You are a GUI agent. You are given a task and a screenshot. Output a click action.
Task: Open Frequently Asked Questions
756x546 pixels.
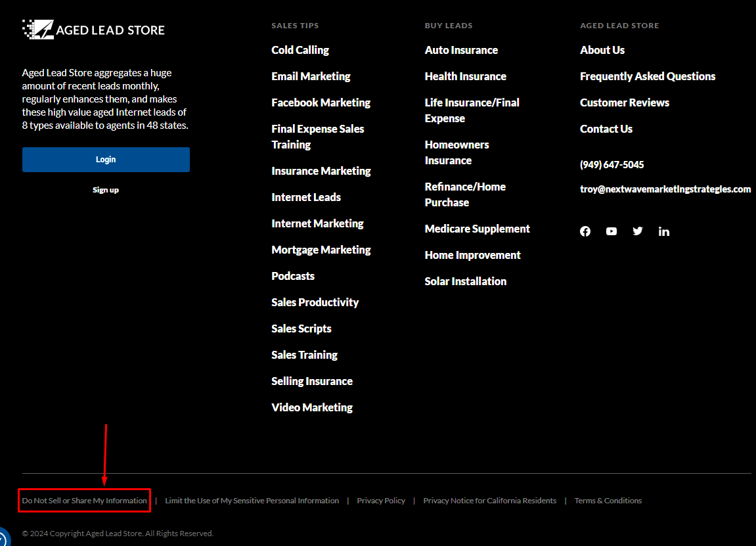pyautogui.click(x=648, y=76)
